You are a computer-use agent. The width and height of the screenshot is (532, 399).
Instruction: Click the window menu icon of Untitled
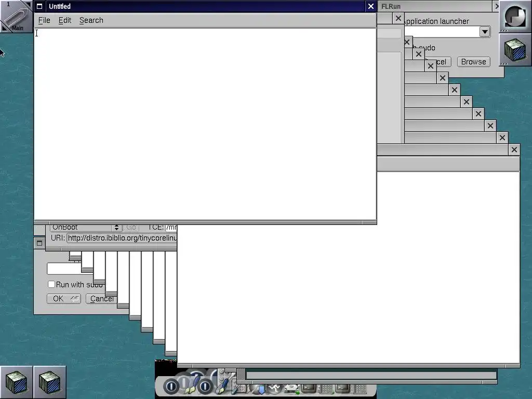point(39,6)
